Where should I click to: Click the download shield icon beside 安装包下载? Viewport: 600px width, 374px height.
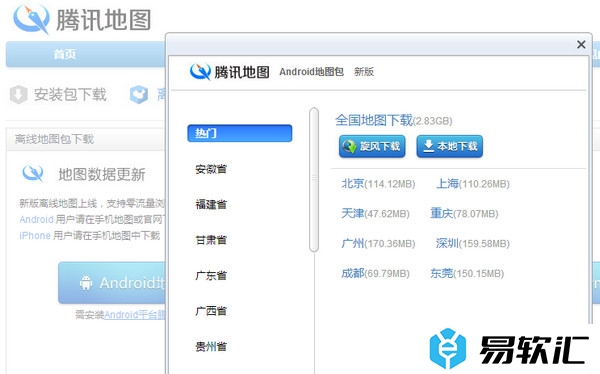click(18, 95)
